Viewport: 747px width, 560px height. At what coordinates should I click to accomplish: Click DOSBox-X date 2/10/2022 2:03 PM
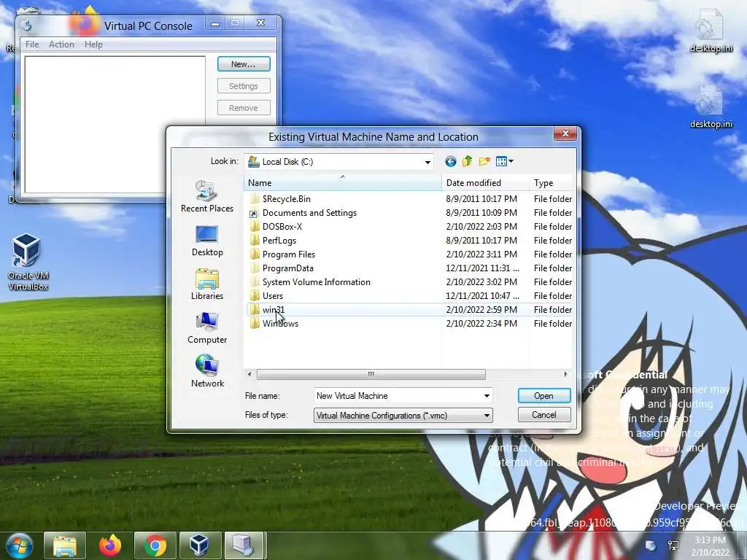pyautogui.click(x=481, y=226)
